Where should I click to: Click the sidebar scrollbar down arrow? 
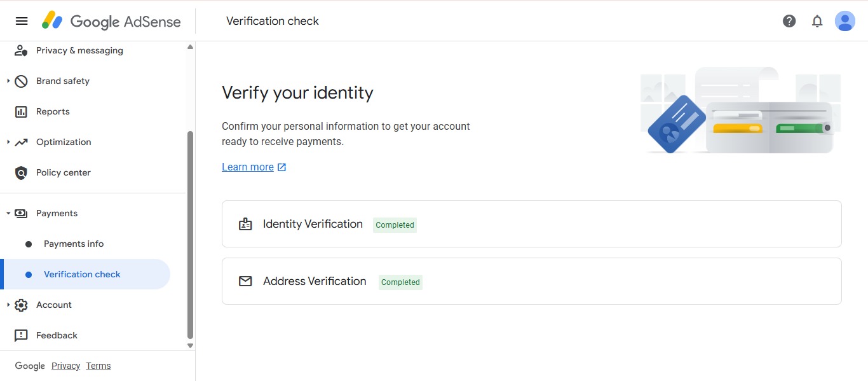point(190,345)
